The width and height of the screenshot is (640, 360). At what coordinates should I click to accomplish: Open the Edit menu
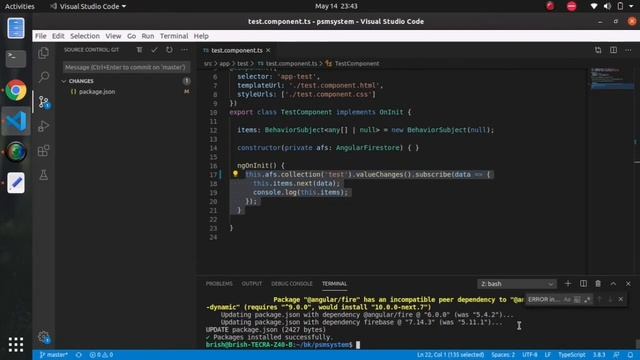pyautogui.click(x=58, y=36)
